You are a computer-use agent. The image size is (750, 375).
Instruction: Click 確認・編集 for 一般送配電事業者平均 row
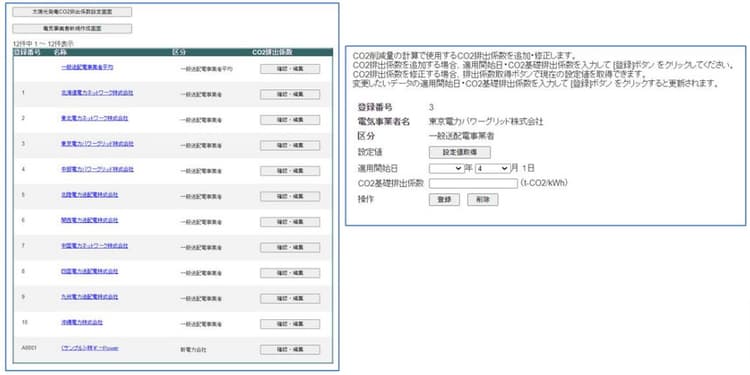(290, 69)
